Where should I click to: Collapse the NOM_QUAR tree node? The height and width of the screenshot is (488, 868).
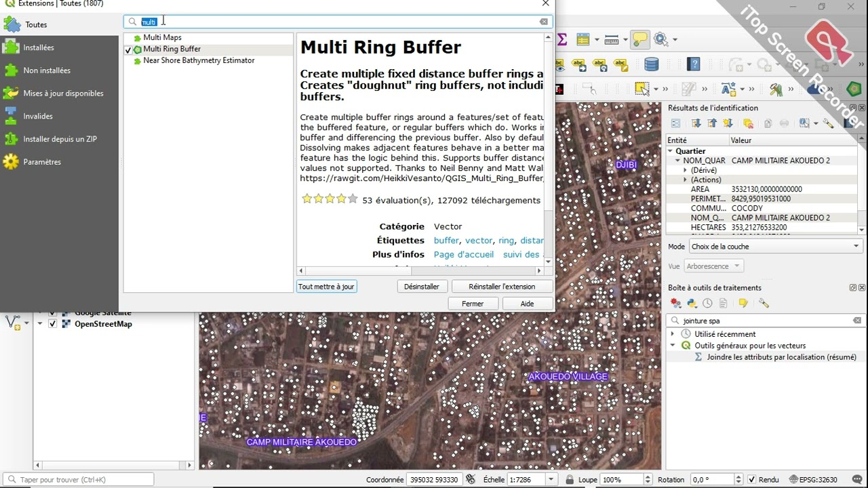coord(677,161)
